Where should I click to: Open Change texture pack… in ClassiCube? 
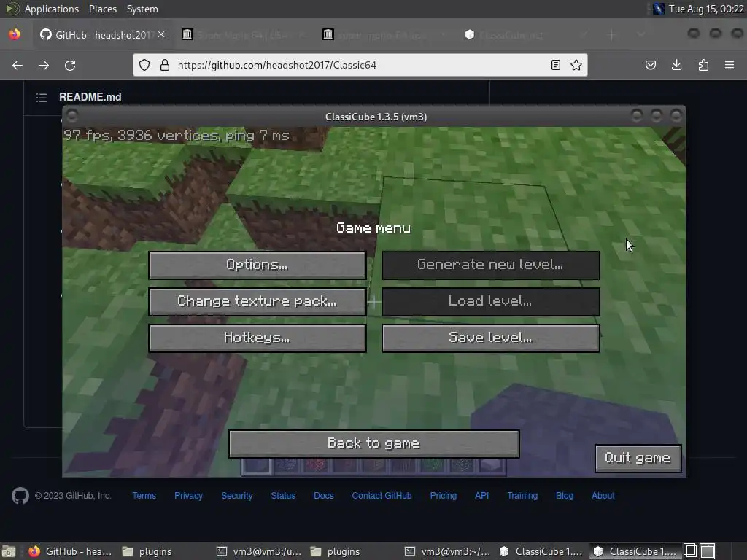point(258,301)
